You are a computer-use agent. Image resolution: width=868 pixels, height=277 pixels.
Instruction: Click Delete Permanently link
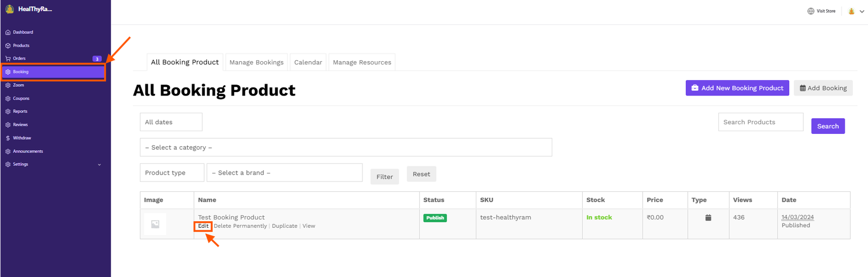[240, 226]
